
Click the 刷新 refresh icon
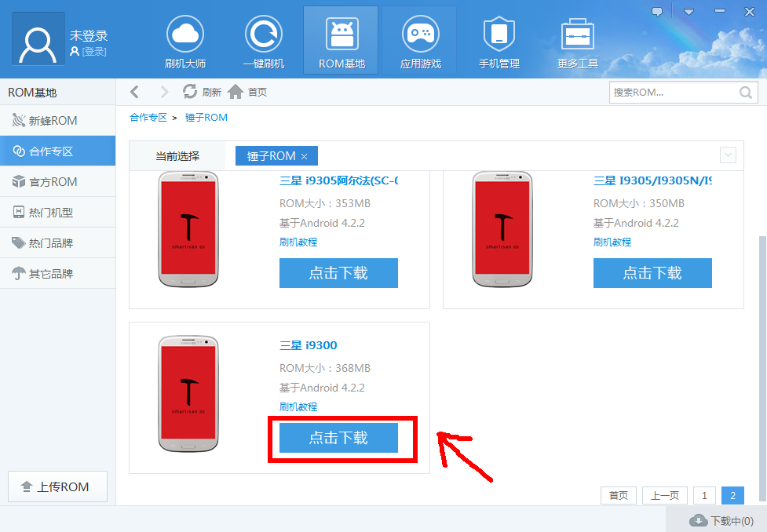(190, 92)
